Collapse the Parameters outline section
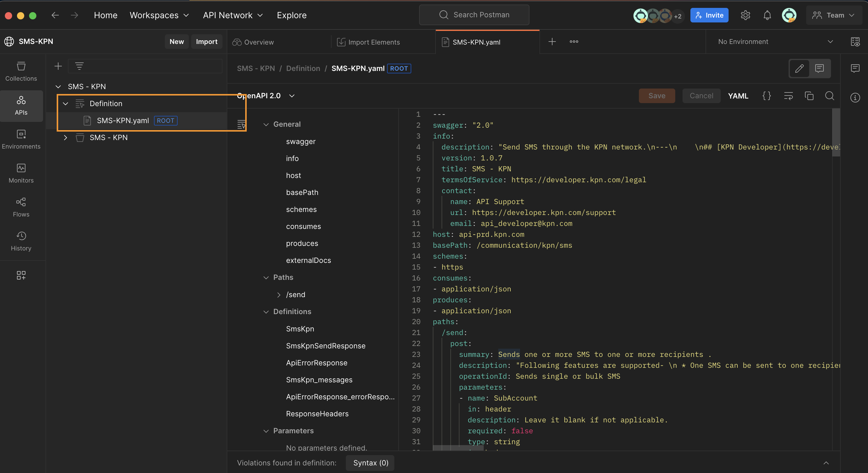 [266, 431]
